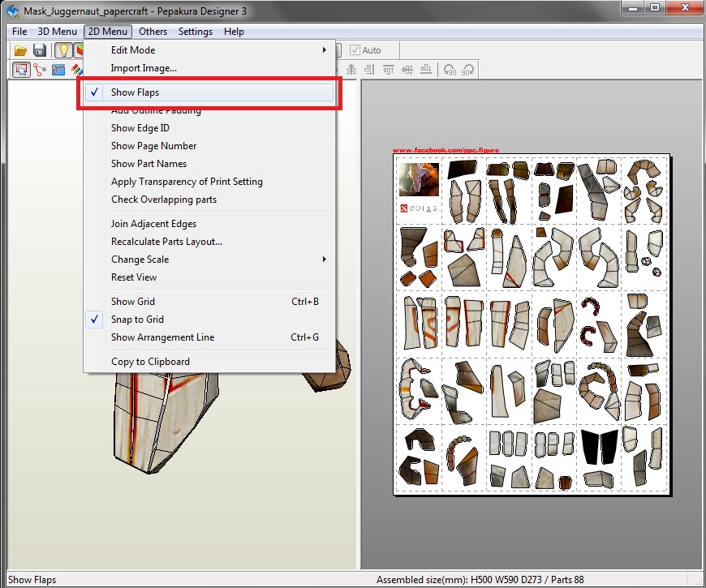Open the 3D Menu
The height and width of the screenshot is (588, 706).
pos(57,32)
